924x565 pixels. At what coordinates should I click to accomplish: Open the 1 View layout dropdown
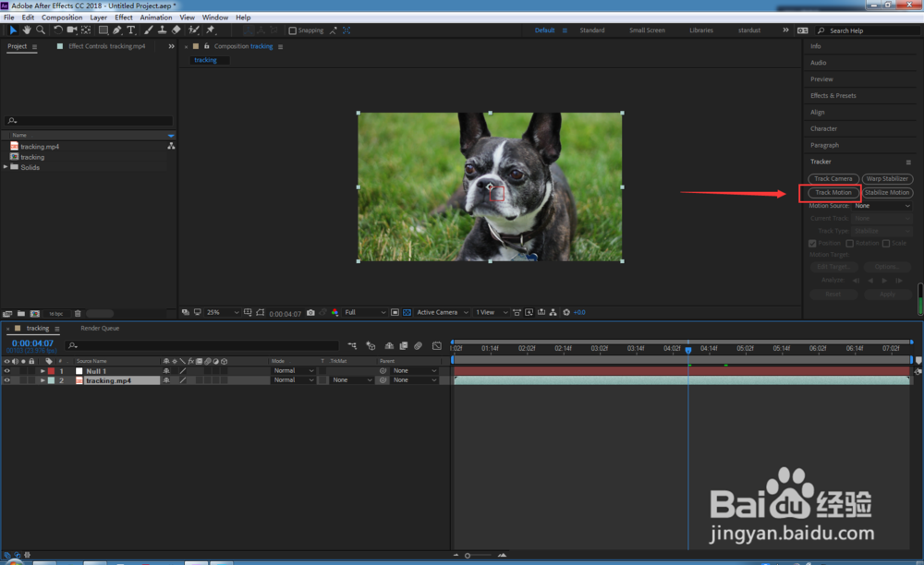click(x=492, y=313)
